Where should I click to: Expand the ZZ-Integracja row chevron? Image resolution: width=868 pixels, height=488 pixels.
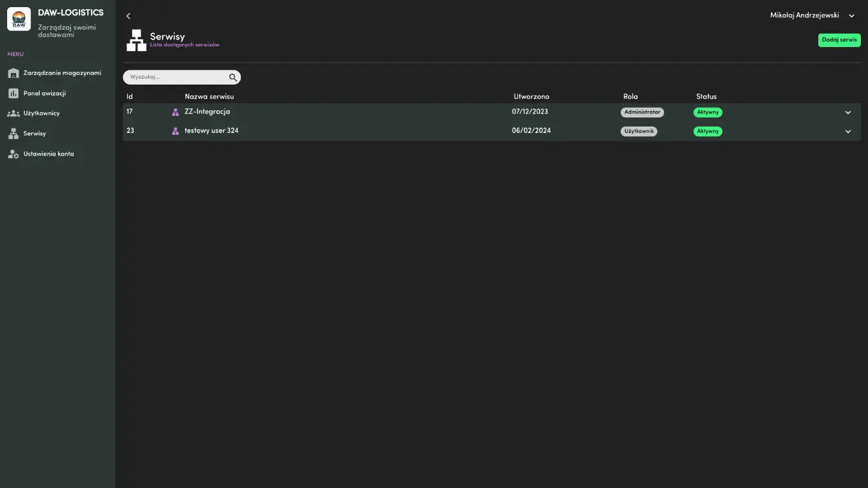(848, 112)
